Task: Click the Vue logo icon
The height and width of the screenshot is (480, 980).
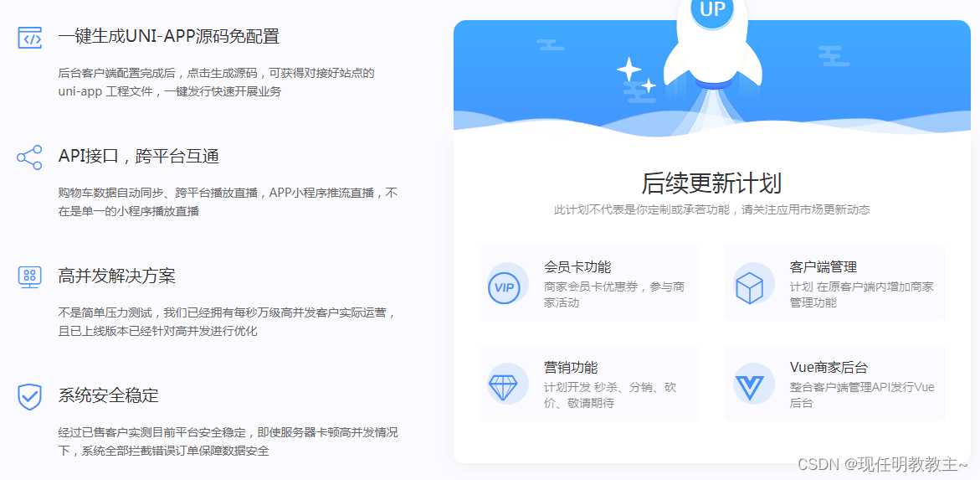Action: pos(749,388)
